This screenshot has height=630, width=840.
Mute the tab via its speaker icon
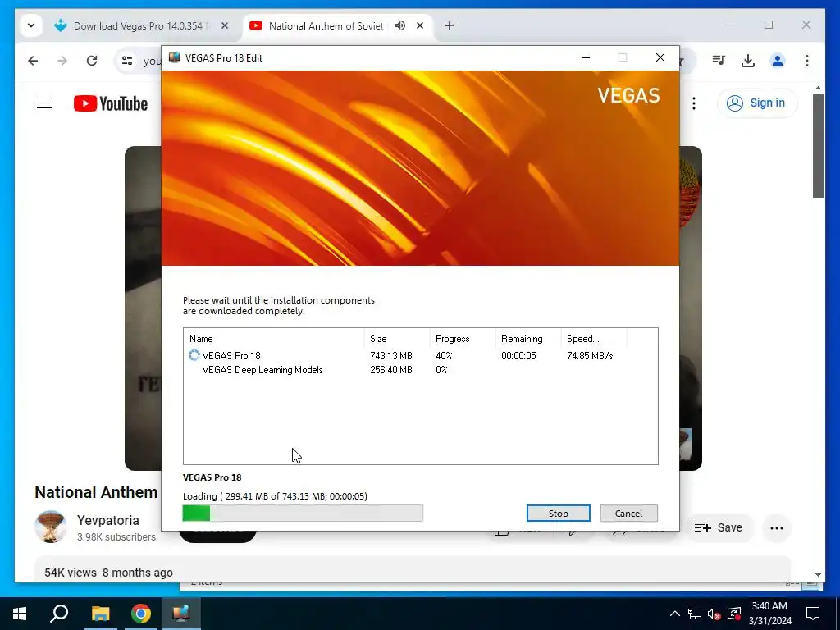tap(400, 25)
